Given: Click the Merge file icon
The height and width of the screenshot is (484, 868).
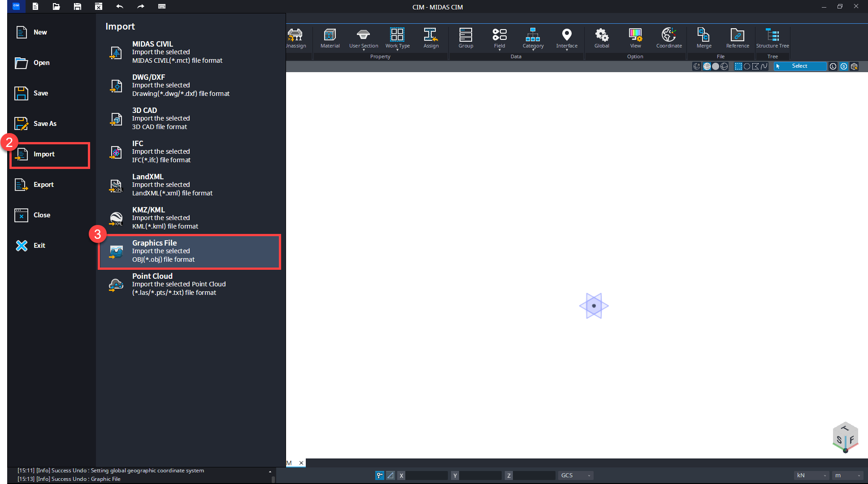Looking at the screenshot, I should click(x=704, y=38).
